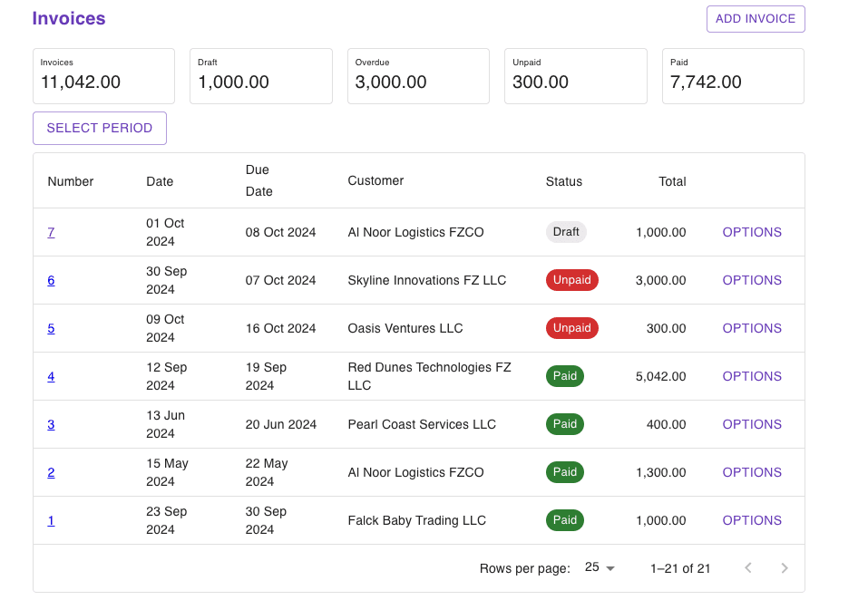Click the Paid summary card showing 7,742.00
Image resolution: width=868 pixels, height=600 pixels.
pos(732,76)
